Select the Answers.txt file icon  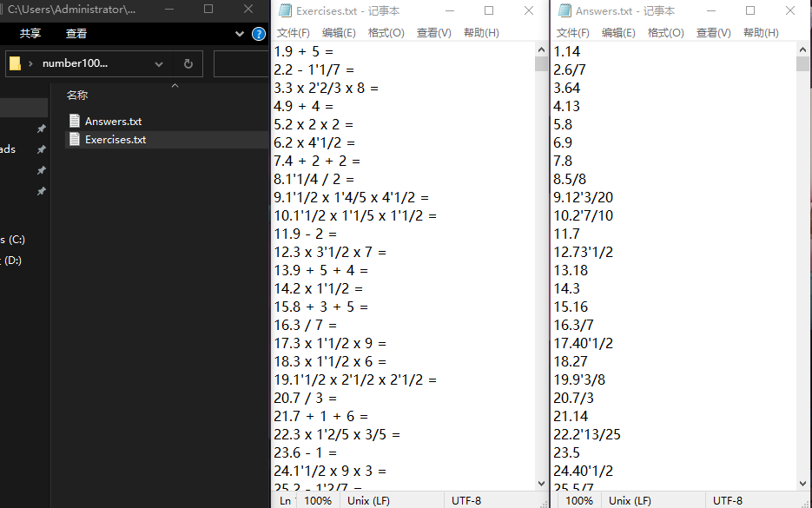click(75, 122)
